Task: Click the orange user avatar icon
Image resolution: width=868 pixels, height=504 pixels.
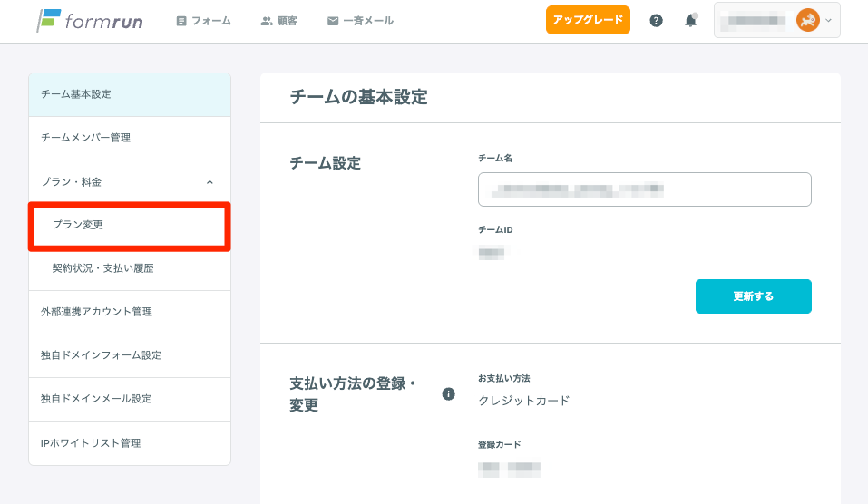Action: pyautogui.click(x=807, y=20)
